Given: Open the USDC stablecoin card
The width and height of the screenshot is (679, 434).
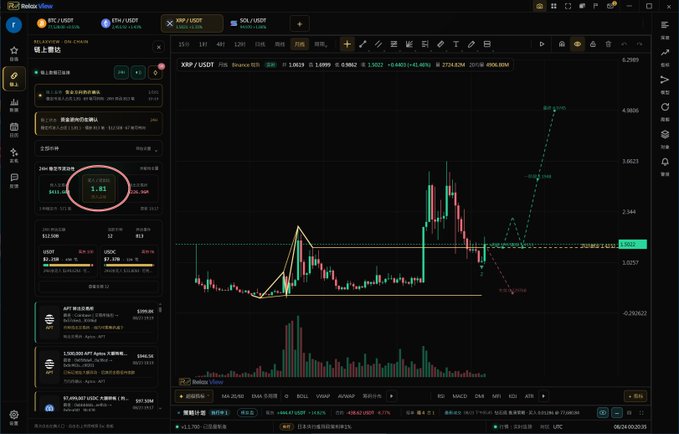Looking at the screenshot, I should click(x=129, y=262).
